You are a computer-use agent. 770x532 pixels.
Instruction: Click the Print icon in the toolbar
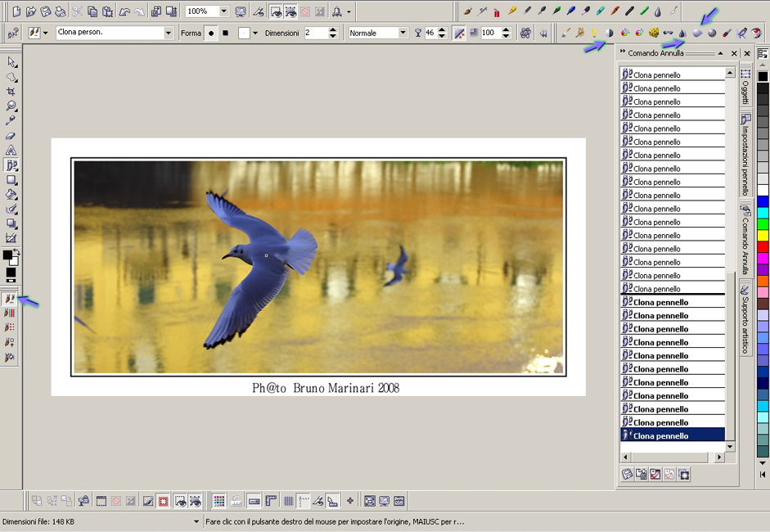[x=61, y=11]
